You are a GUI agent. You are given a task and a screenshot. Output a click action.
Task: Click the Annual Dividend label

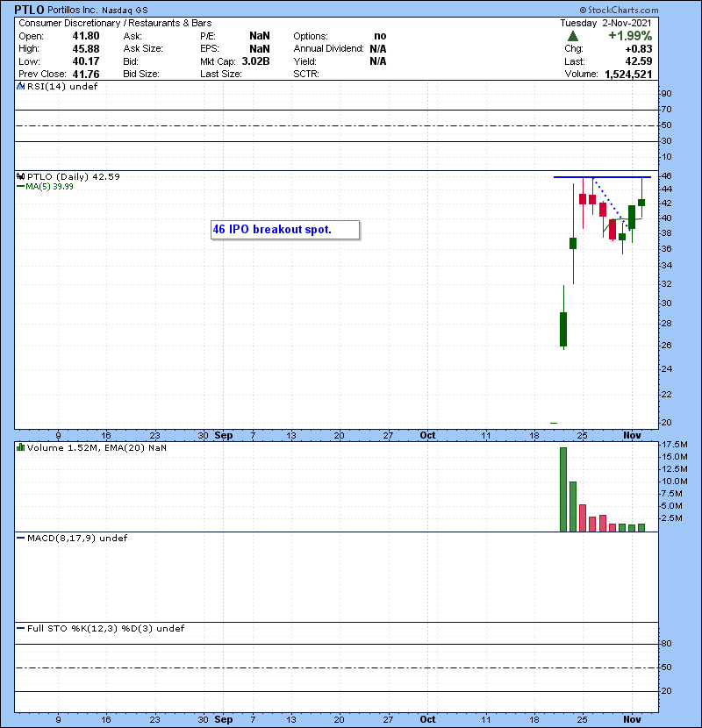point(328,49)
